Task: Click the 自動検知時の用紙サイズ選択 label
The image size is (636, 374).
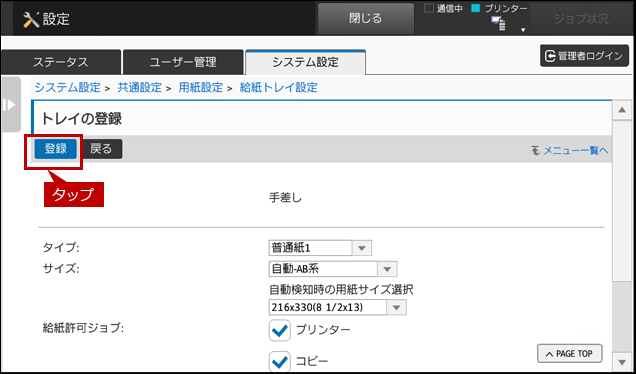Action: coord(341,290)
